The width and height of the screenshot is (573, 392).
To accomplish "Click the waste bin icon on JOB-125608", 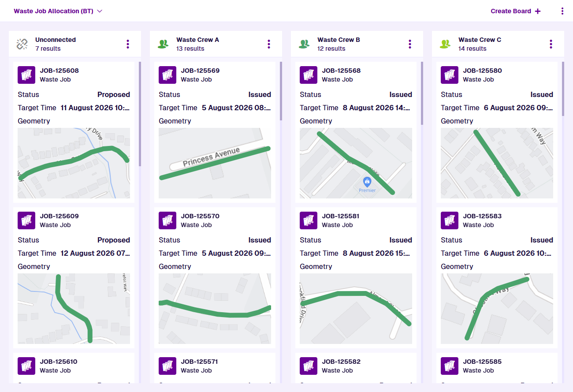I will [26, 75].
